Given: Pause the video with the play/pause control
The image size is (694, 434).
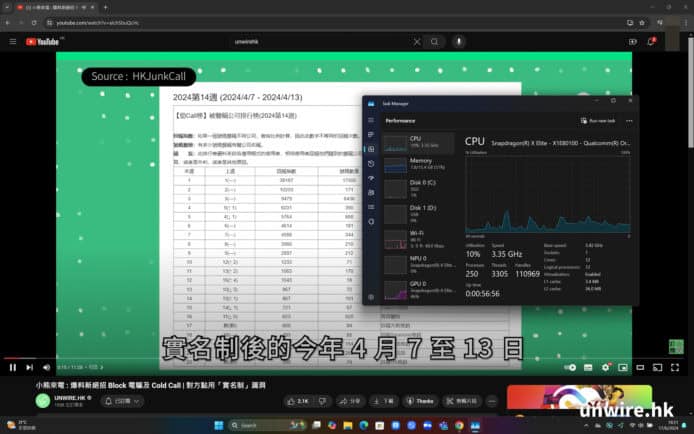Looking at the screenshot, I should point(12,367).
